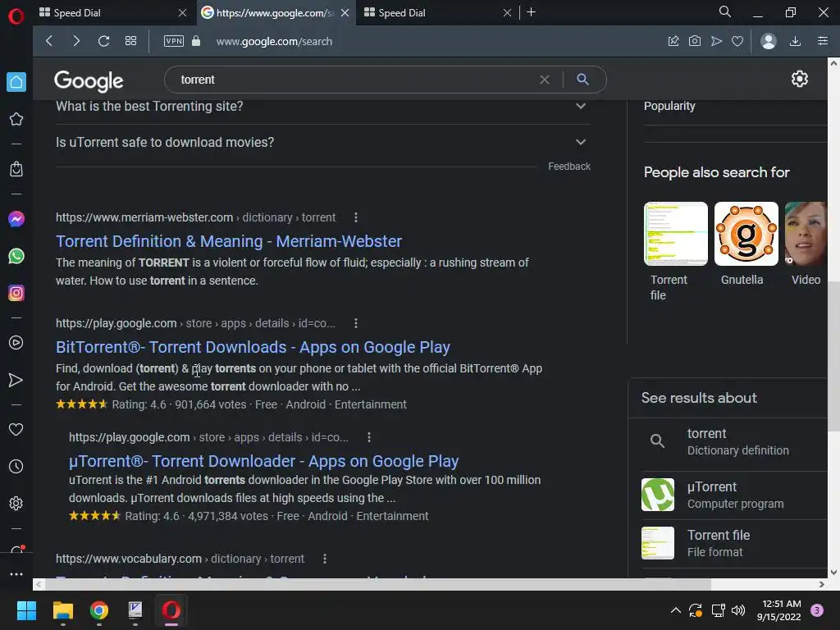Open vocabulary.com result three-dot menu
Viewport: 840px width, 630px height.
click(x=325, y=559)
